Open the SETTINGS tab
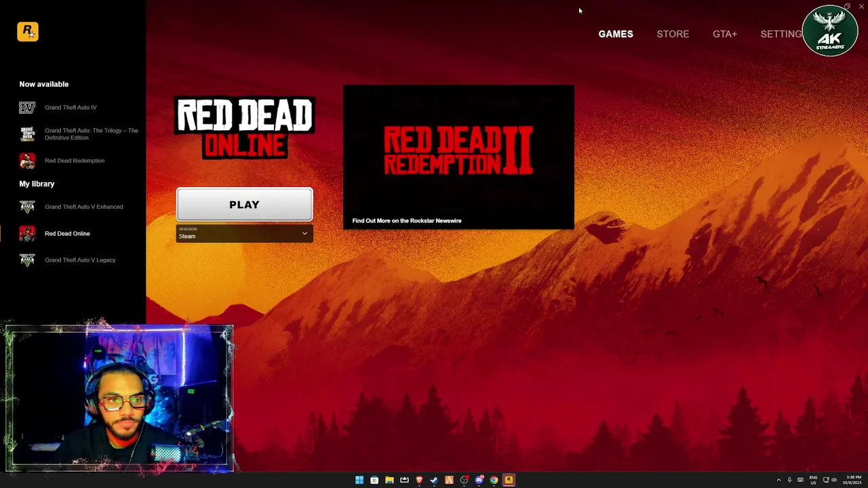868x488 pixels. click(x=781, y=34)
